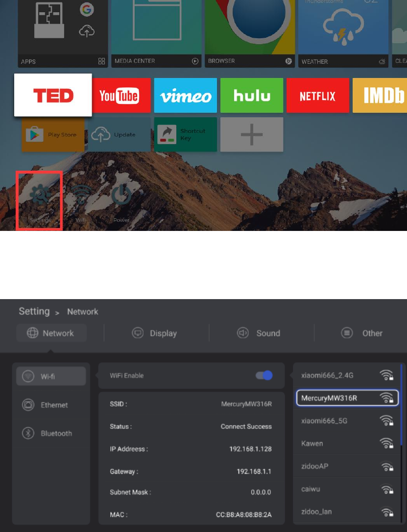Launch the YouTube app tile
The height and width of the screenshot is (532, 407).
(121, 95)
